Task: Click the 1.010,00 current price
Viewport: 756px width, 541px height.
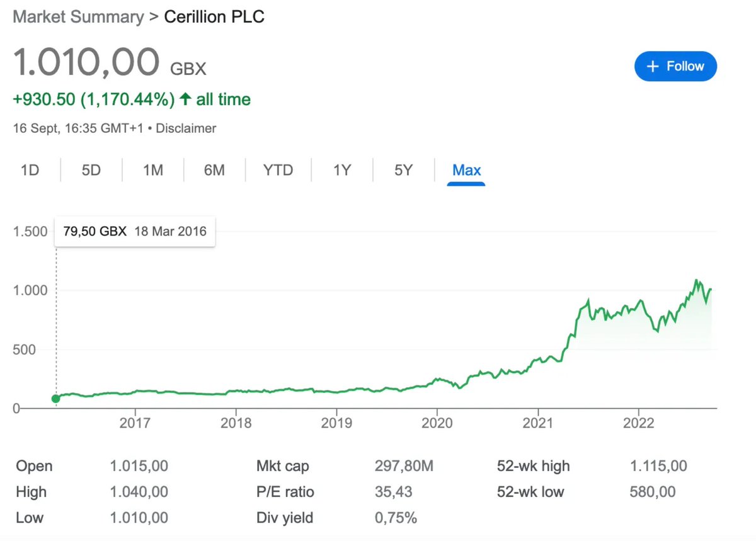Action: click(x=86, y=62)
